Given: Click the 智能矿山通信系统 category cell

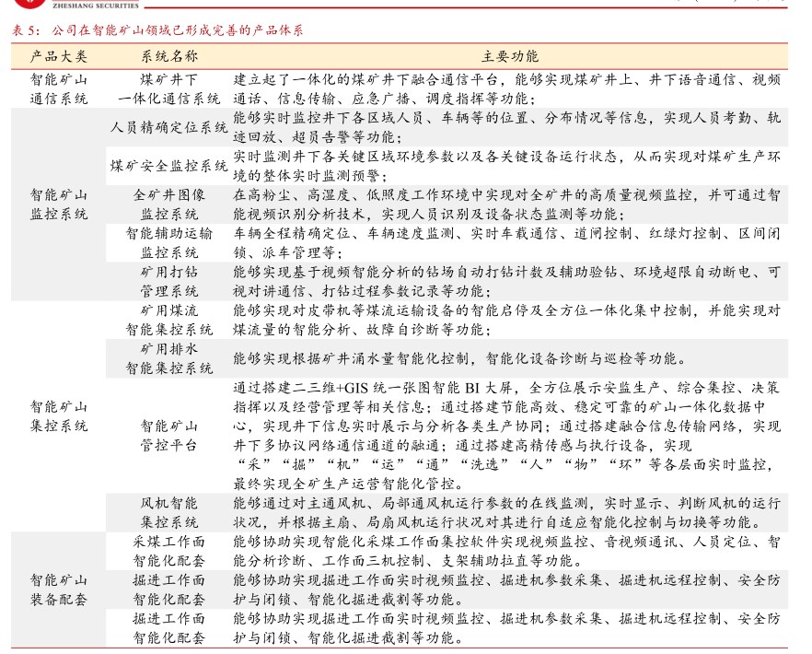Looking at the screenshot, I should [x=59, y=88].
